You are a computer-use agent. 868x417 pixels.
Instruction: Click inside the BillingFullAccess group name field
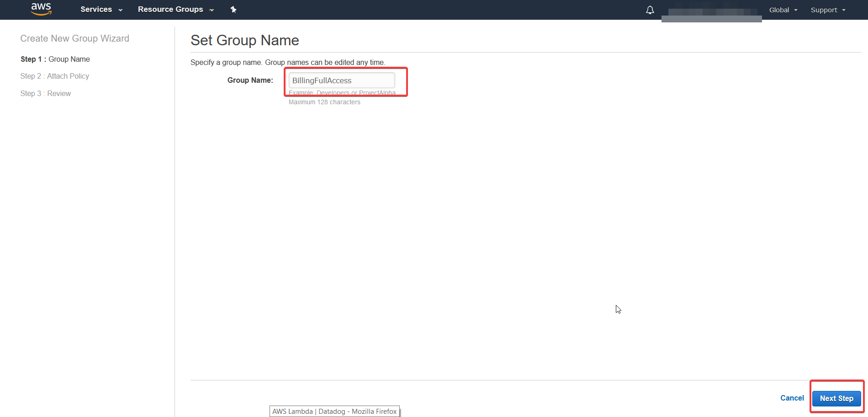(341, 80)
